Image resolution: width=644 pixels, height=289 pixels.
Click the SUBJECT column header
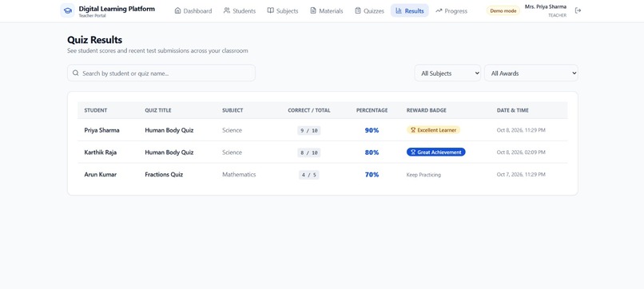click(233, 110)
